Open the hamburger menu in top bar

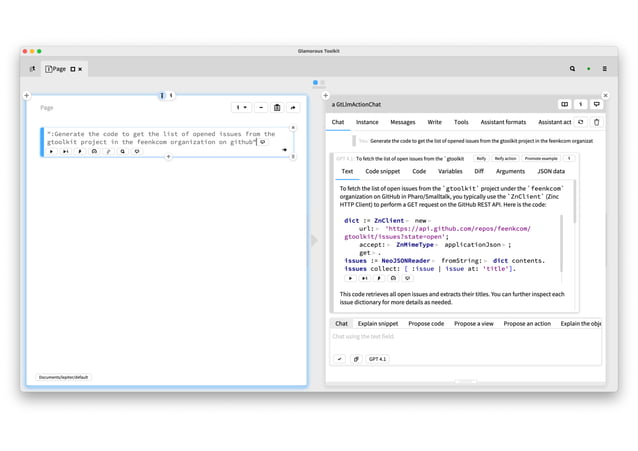[x=604, y=69]
